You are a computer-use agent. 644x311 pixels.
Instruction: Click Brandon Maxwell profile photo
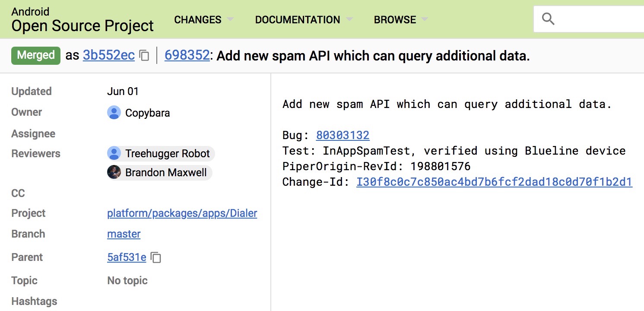pyautogui.click(x=114, y=172)
